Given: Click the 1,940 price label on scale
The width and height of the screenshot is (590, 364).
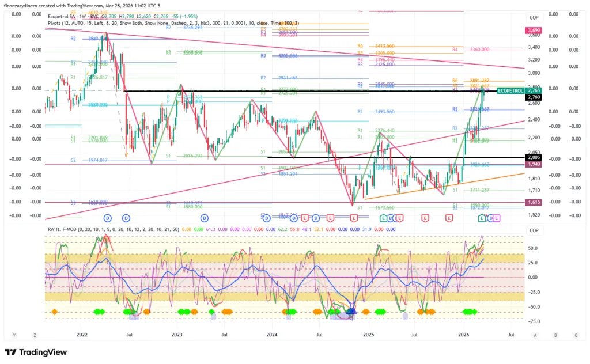Looking at the screenshot, I should [x=533, y=164].
